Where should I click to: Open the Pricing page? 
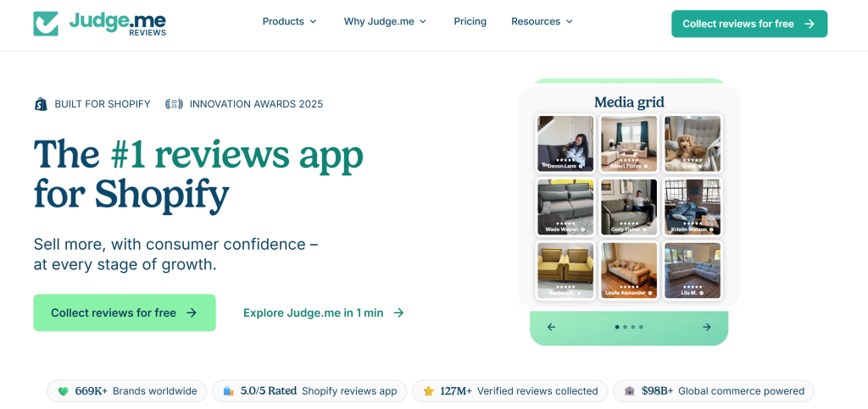pos(470,21)
